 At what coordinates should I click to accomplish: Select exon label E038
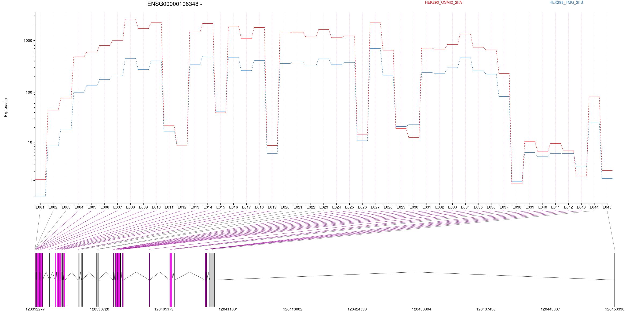(x=517, y=207)
